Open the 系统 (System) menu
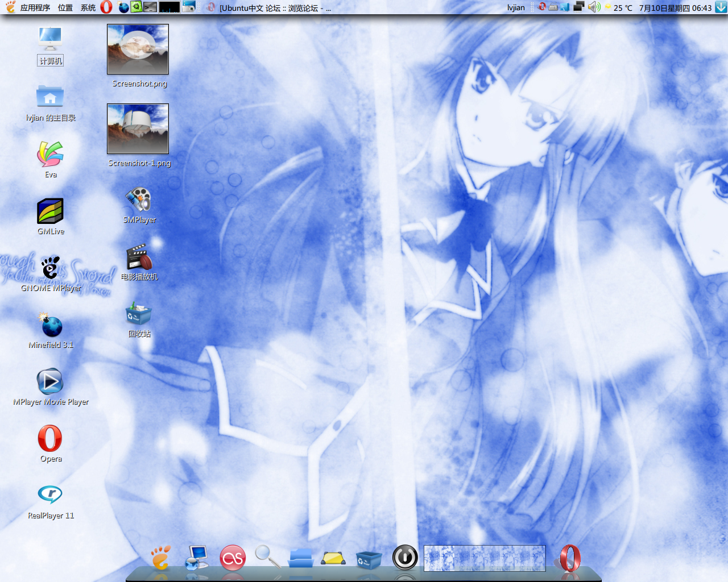728x582 pixels. tap(88, 8)
